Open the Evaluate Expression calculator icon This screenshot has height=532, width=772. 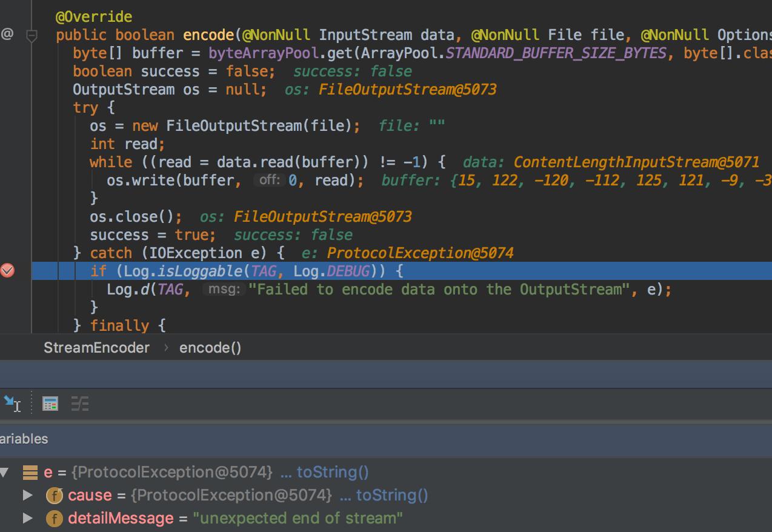pyautogui.click(x=50, y=404)
